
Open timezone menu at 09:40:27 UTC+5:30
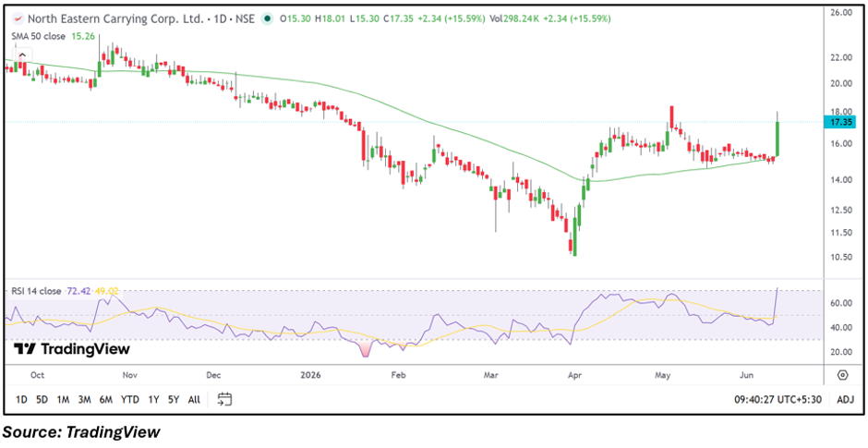click(778, 399)
